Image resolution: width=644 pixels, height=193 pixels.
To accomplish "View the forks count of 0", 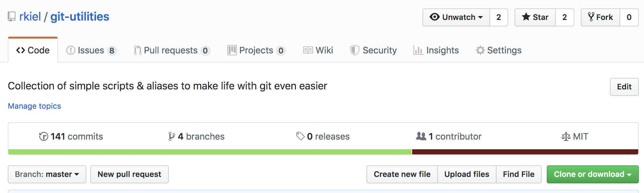I will [x=629, y=17].
